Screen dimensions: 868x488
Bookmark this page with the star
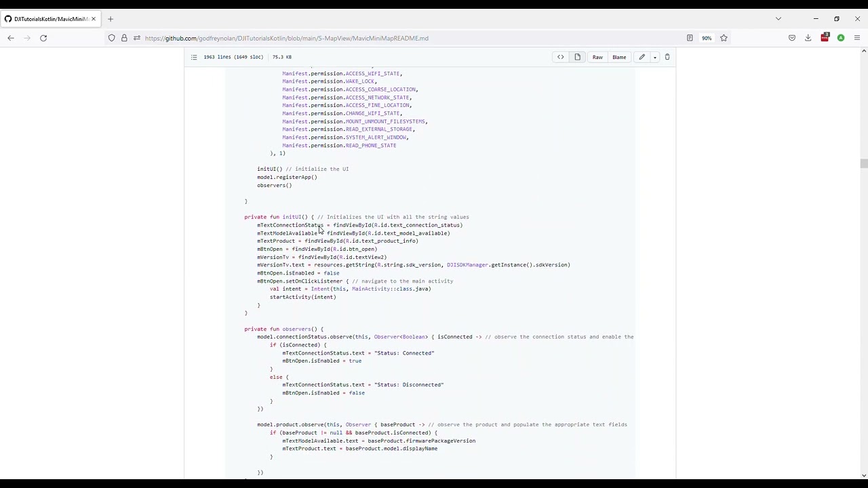pyautogui.click(x=724, y=38)
